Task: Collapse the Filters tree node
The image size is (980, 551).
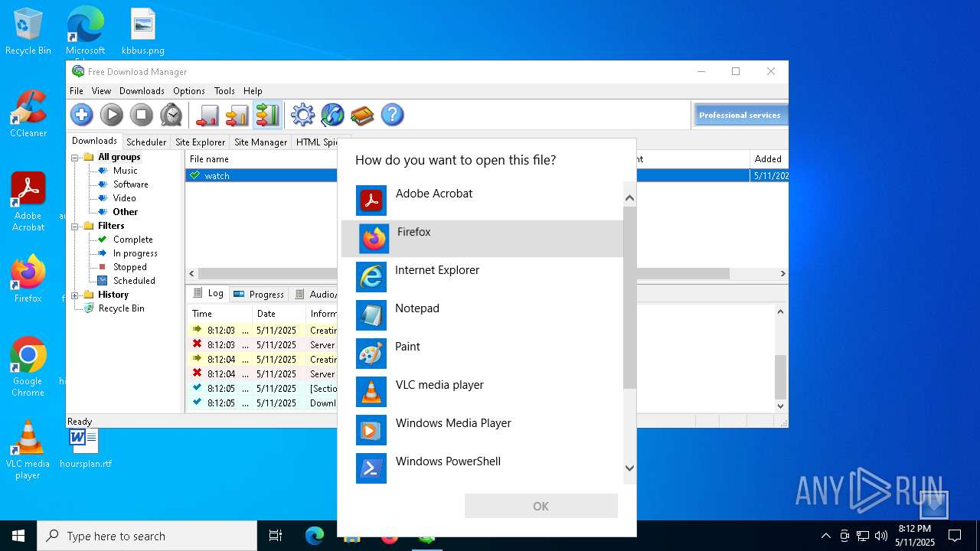Action: pyautogui.click(x=76, y=227)
